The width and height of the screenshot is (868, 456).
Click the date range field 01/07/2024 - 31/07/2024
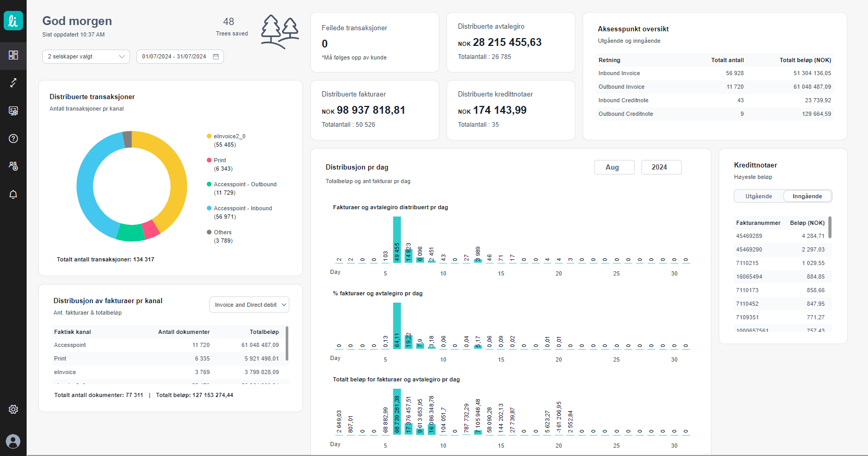pyautogui.click(x=180, y=56)
